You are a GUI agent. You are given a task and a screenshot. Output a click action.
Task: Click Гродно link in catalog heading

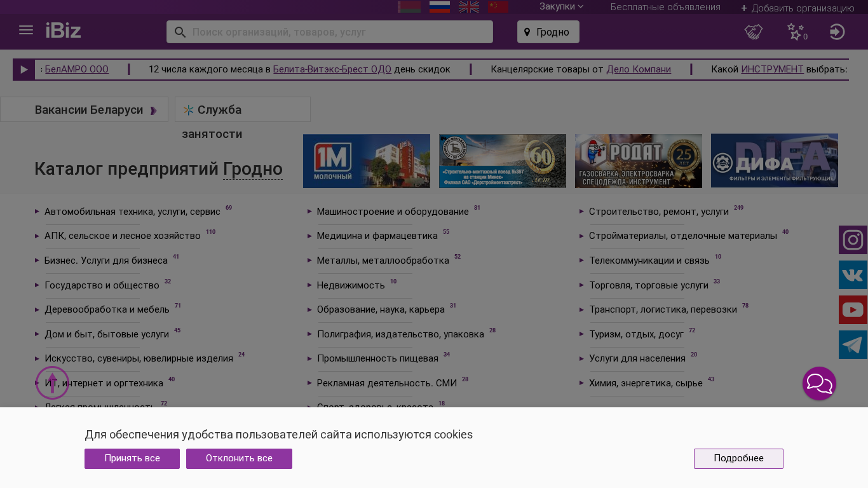coord(253,169)
